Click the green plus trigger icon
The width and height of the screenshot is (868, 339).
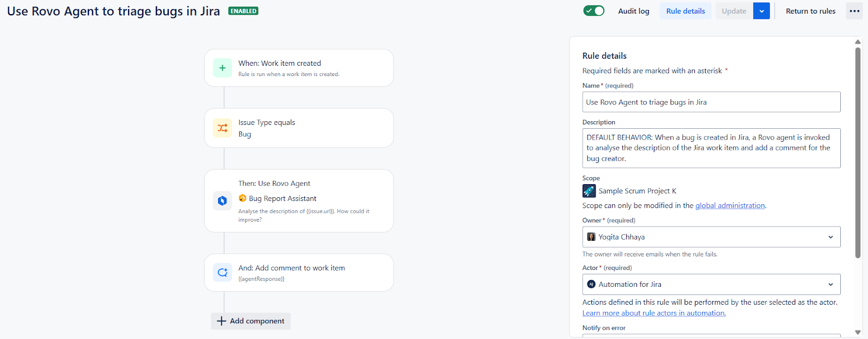222,68
